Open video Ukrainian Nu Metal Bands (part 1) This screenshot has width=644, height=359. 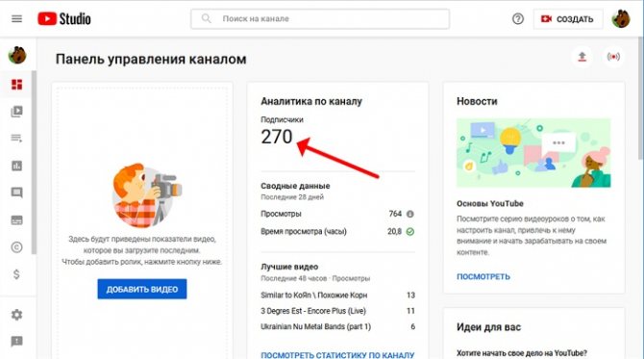coord(316,326)
